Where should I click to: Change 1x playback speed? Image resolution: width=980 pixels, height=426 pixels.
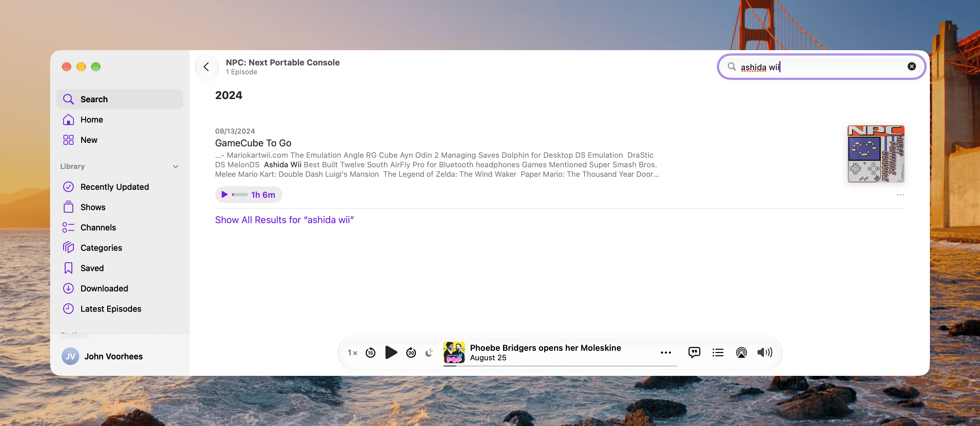point(352,353)
